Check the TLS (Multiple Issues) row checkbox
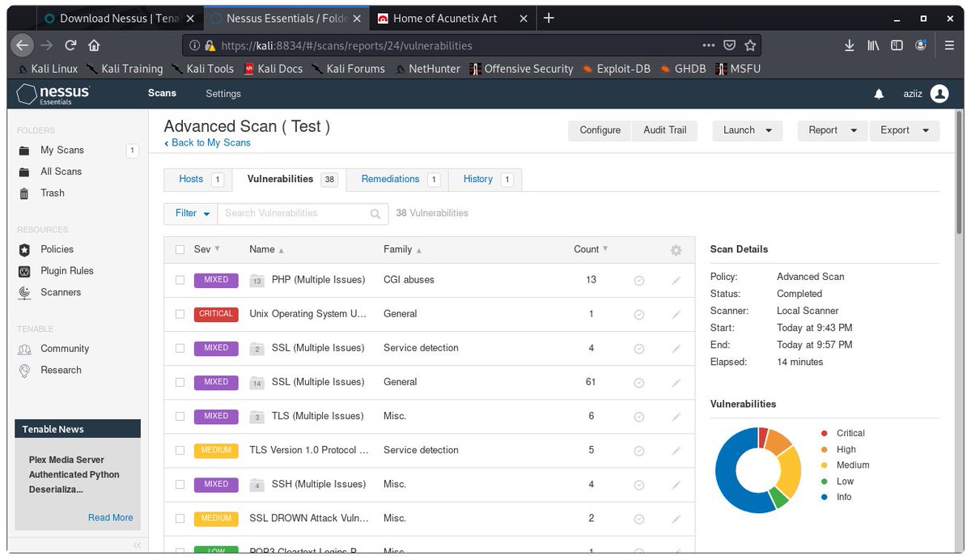 [x=180, y=416]
